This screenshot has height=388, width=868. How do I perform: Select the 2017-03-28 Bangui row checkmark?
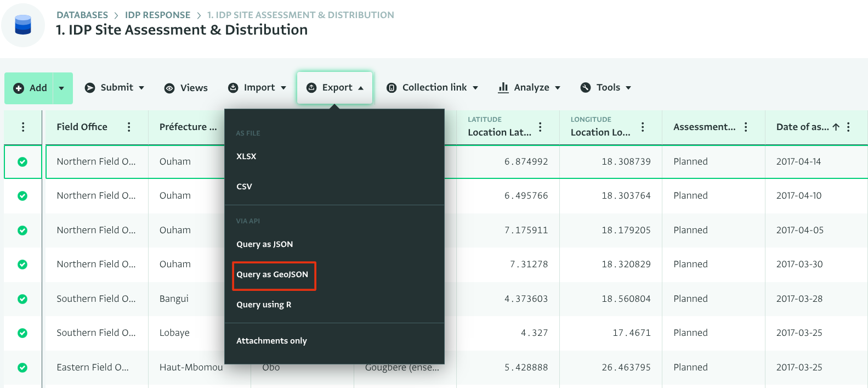pyautogui.click(x=22, y=299)
